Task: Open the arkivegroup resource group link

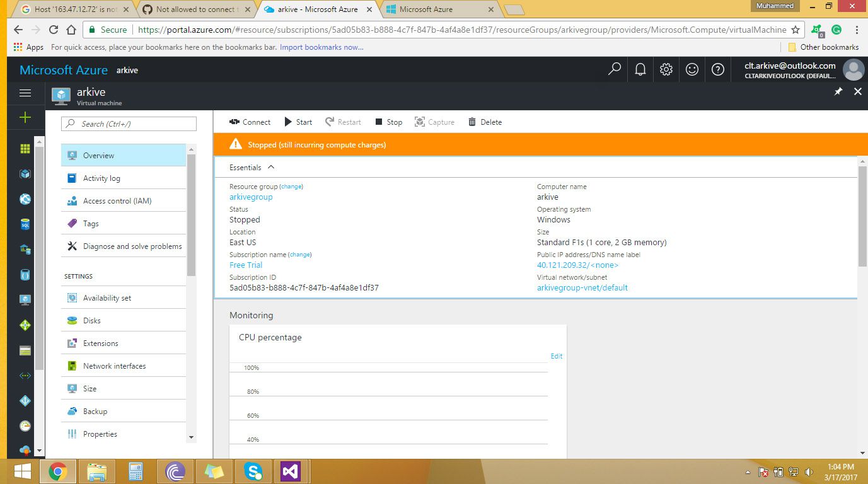Action: point(251,197)
